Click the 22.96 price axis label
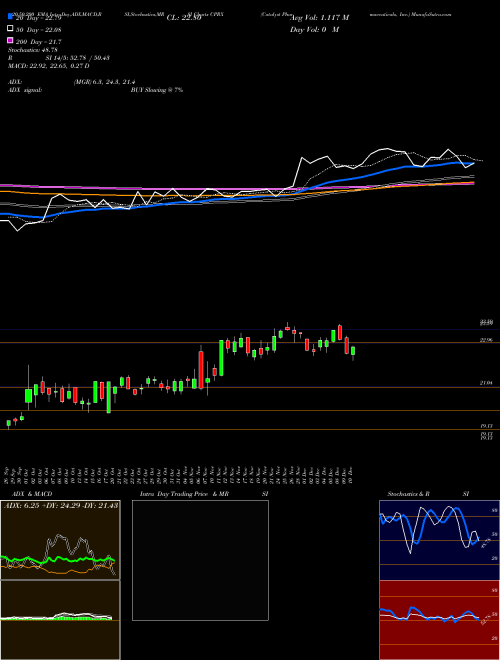The height and width of the screenshot is (660, 500). 487,340
